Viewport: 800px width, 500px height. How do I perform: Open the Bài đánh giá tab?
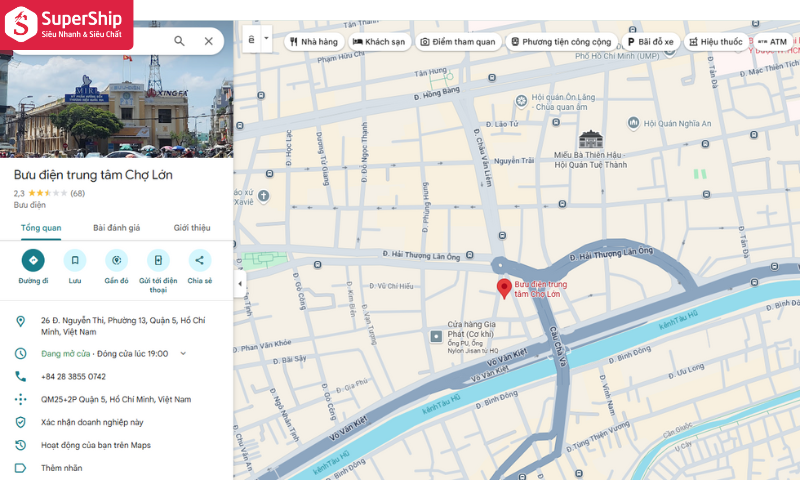[x=116, y=228]
